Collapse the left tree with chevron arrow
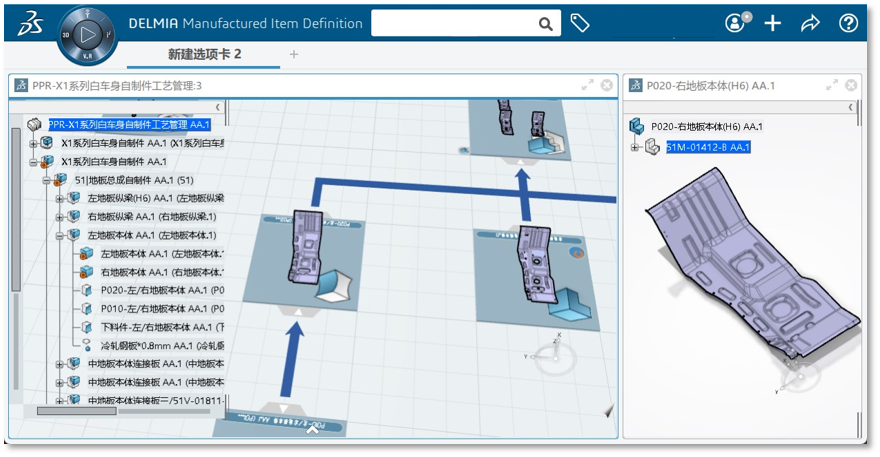880x457 pixels. [218, 107]
